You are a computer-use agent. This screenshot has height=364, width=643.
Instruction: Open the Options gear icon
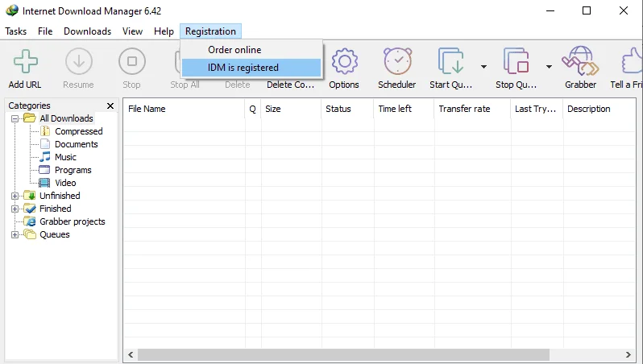(x=345, y=61)
